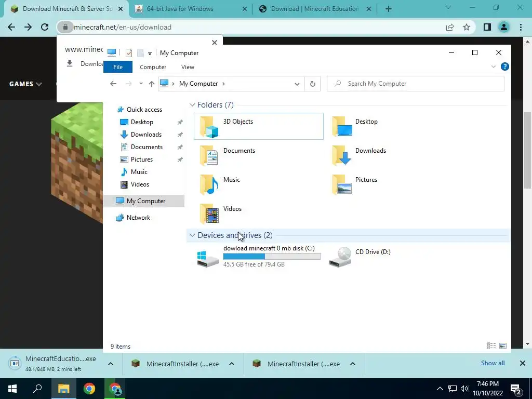Open the Music folder in Folders group
The width and height of the screenshot is (532, 399).
pyautogui.click(x=220, y=184)
